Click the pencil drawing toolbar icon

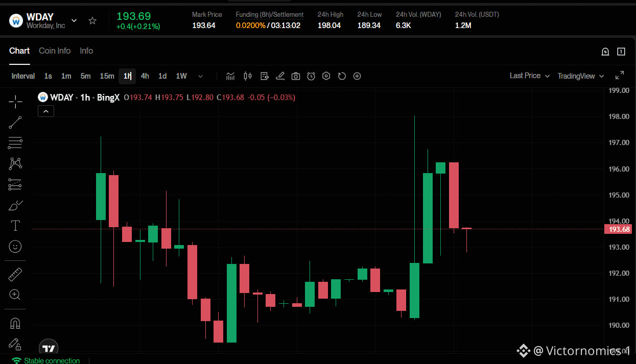pos(280,76)
